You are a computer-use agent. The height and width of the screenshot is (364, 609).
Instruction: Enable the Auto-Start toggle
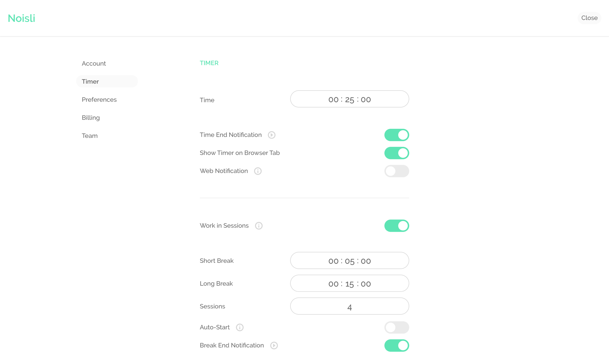(x=396, y=327)
